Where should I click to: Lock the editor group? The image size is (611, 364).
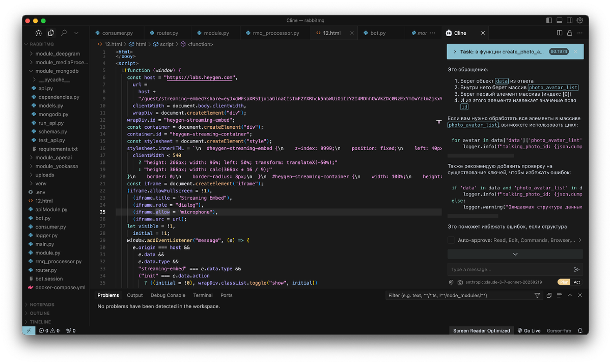pyautogui.click(x=569, y=33)
